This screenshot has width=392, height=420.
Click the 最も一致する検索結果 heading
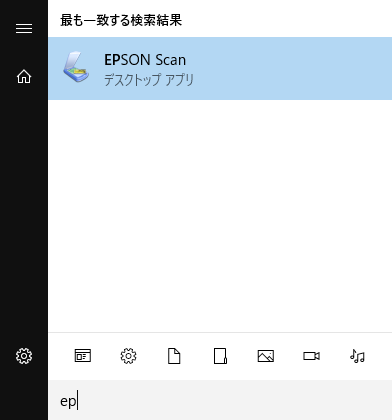[x=121, y=20]
